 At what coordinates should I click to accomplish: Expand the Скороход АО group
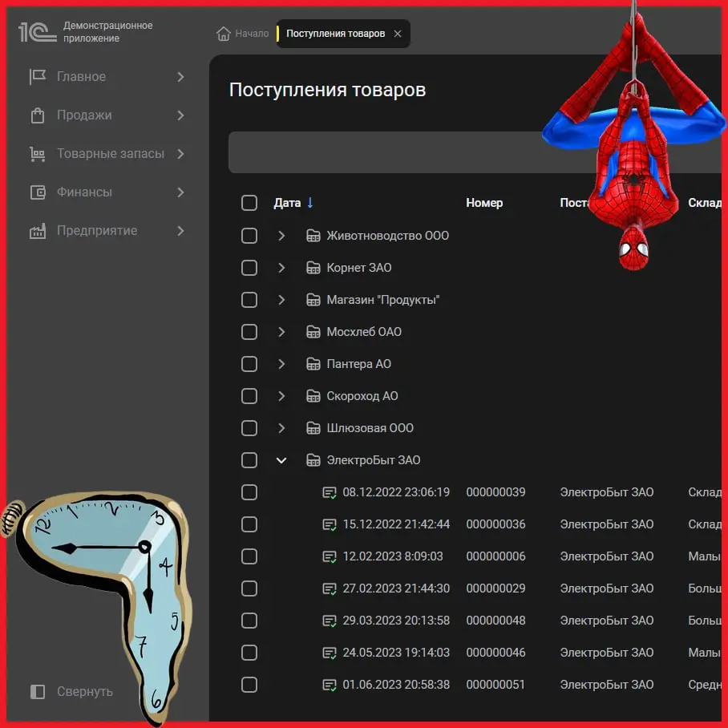click(281, 396)
